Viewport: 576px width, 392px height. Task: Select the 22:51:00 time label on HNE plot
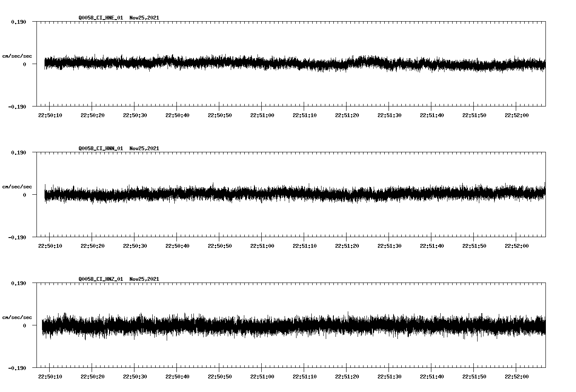(x=262, y=115)
